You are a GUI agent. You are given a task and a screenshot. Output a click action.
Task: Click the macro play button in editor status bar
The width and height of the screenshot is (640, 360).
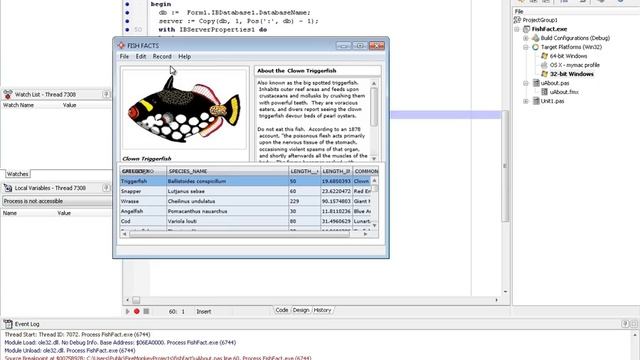(x=127, y=311)
